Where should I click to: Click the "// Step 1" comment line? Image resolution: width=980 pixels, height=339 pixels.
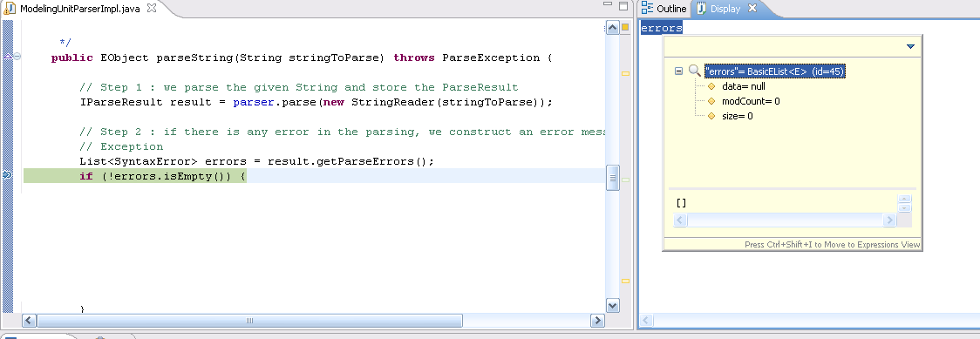(x=299, y=87)
